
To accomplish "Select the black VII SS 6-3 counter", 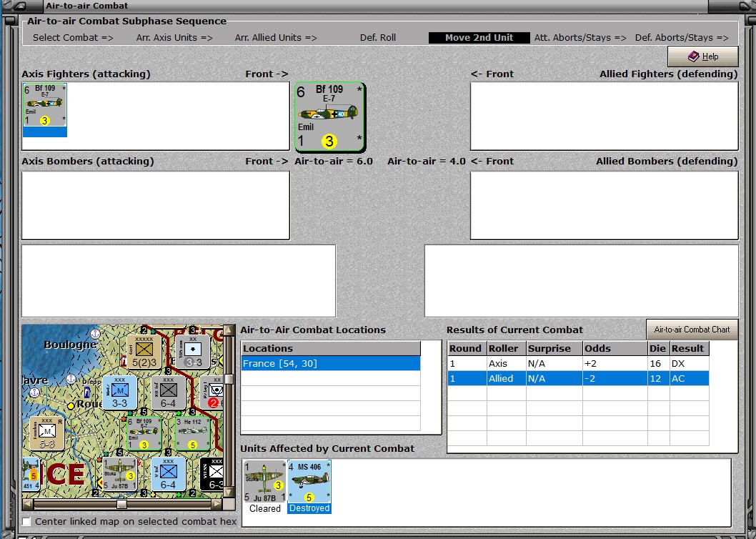I will (x=212, y=475).
